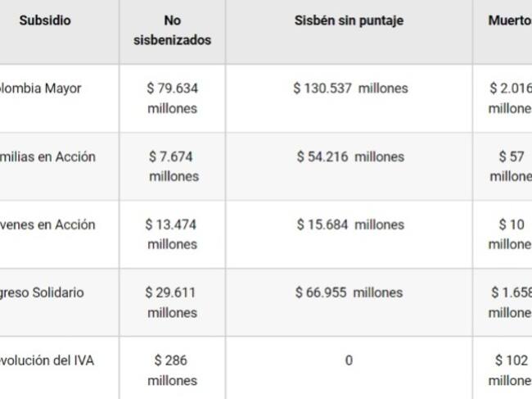Click the $ 13.474 millones cell
Screen dimensions: 532x399
(172, 234)
